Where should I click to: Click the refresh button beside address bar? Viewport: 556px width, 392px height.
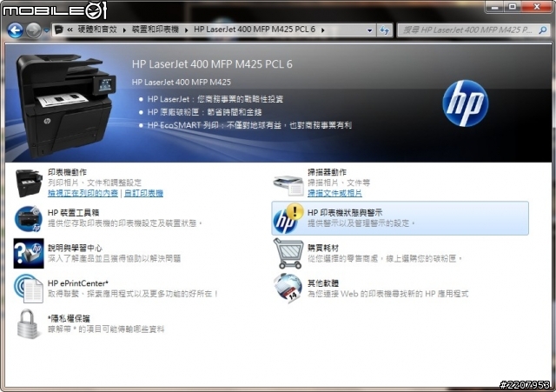[384, 30]
